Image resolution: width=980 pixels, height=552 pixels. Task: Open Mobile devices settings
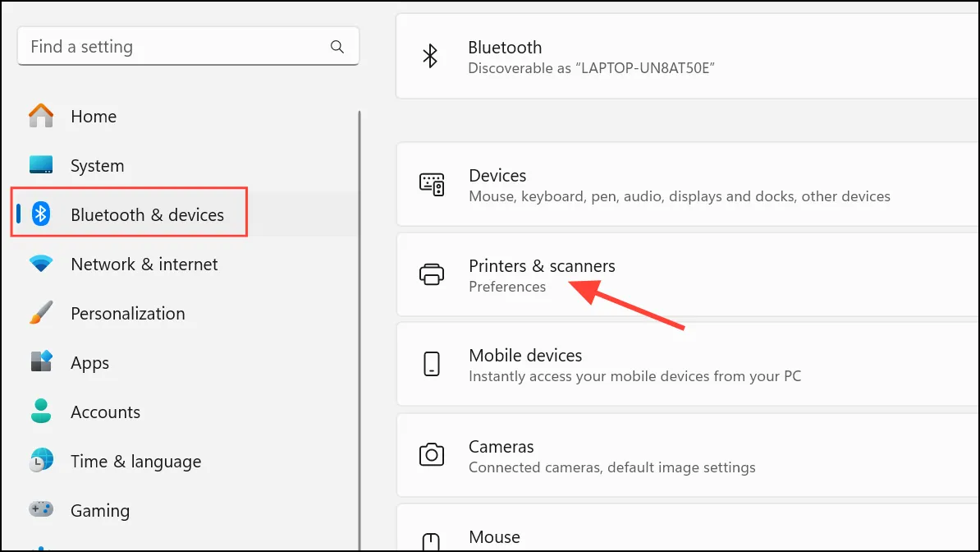688,365
